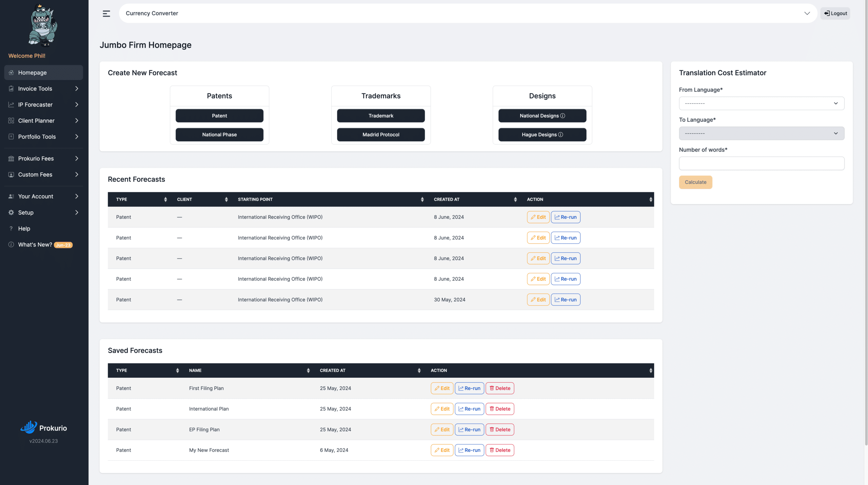This screenshot has height=485, width=868.
Task: Click the Prokurio logo at sidebar bottom
Action: (44, 428)
